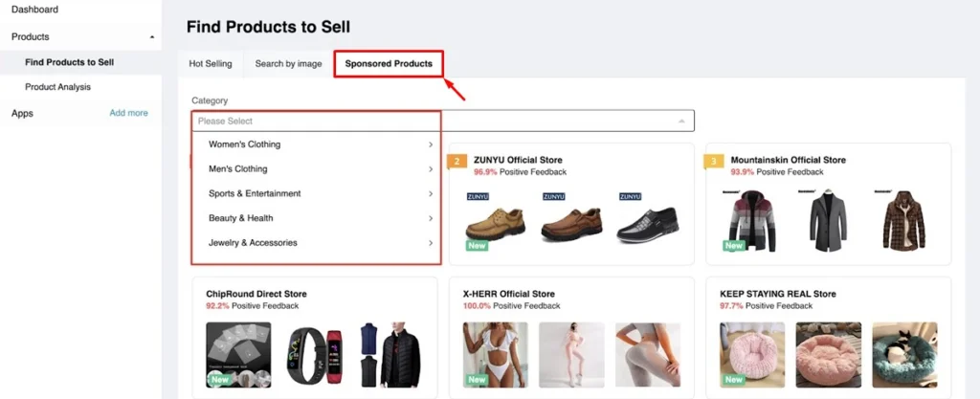The width and height of the screenshot is (980, 399).
Task: Expand the Men's Clothing category
Action: (316, 169)
